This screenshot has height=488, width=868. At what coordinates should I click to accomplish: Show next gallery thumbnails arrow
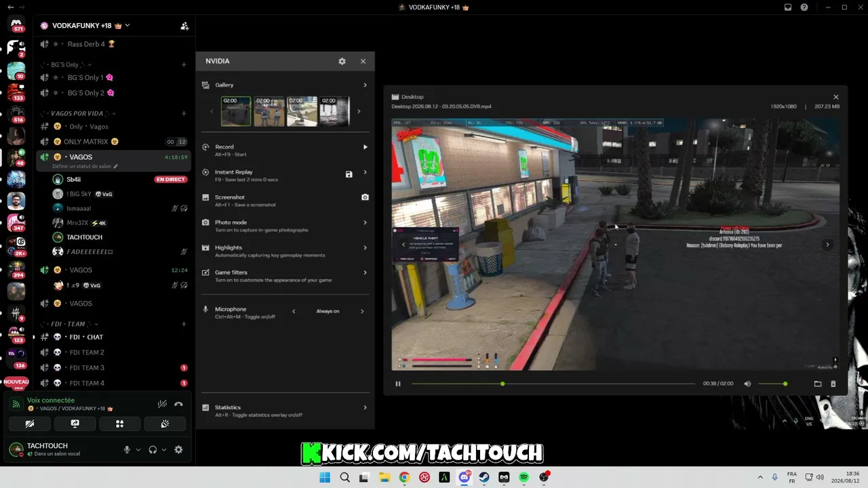tap(359, 111)
